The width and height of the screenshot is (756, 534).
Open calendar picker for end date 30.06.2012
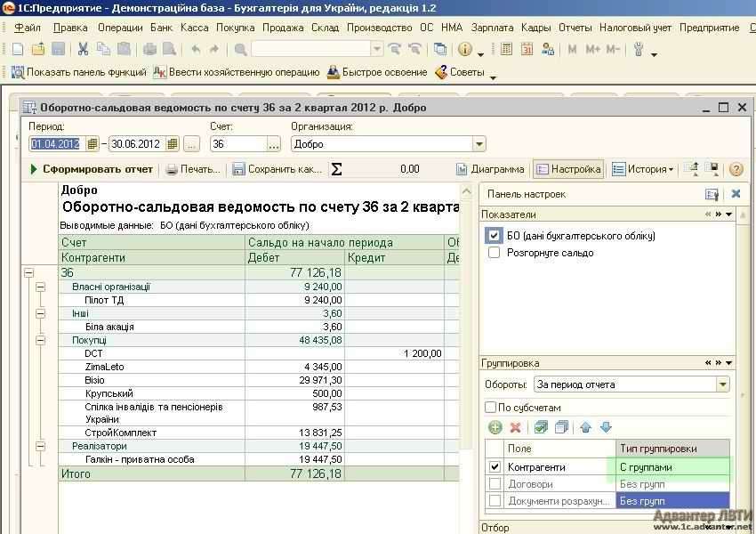point(173,144)
